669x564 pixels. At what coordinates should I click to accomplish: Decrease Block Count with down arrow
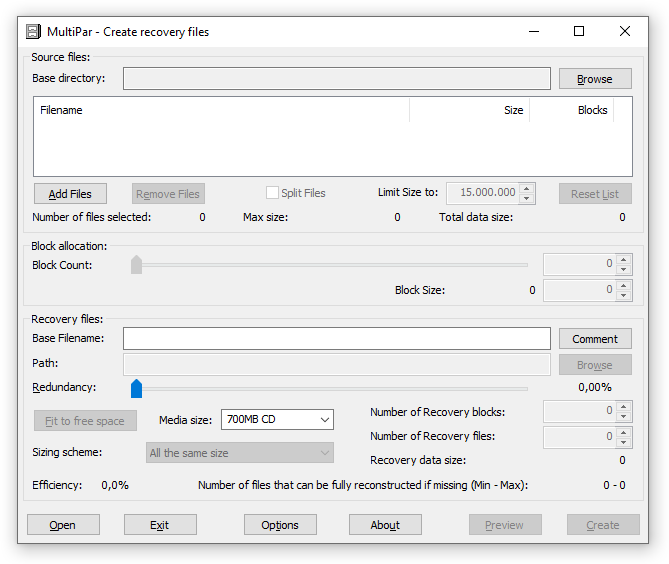[x=624, y=270]
